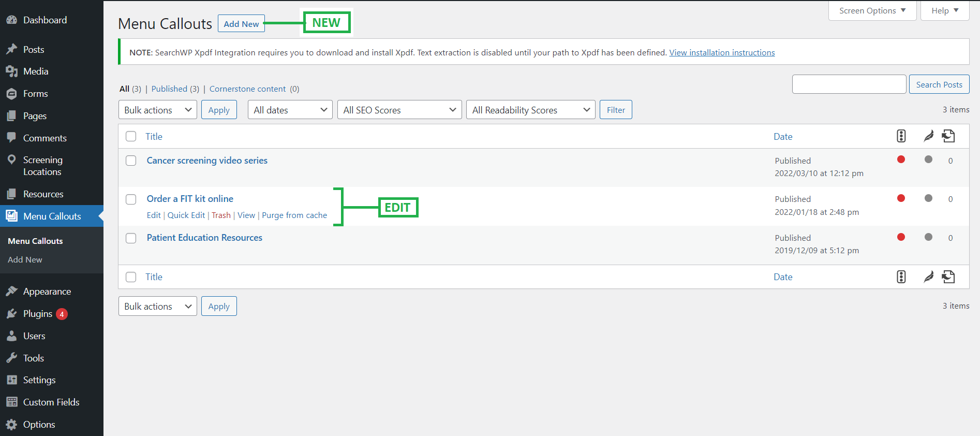
Task: Check the box for Cancer screening video series
Action: coord(131,161)
